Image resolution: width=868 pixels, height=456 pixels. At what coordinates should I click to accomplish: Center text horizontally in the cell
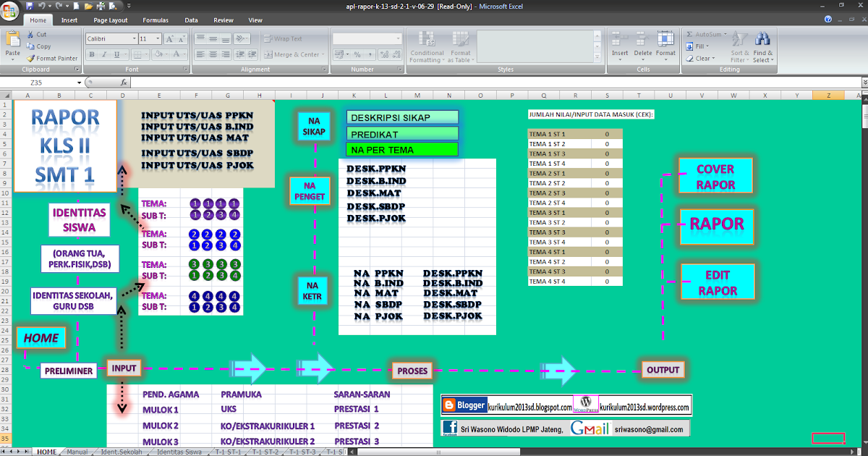point(213,54)
